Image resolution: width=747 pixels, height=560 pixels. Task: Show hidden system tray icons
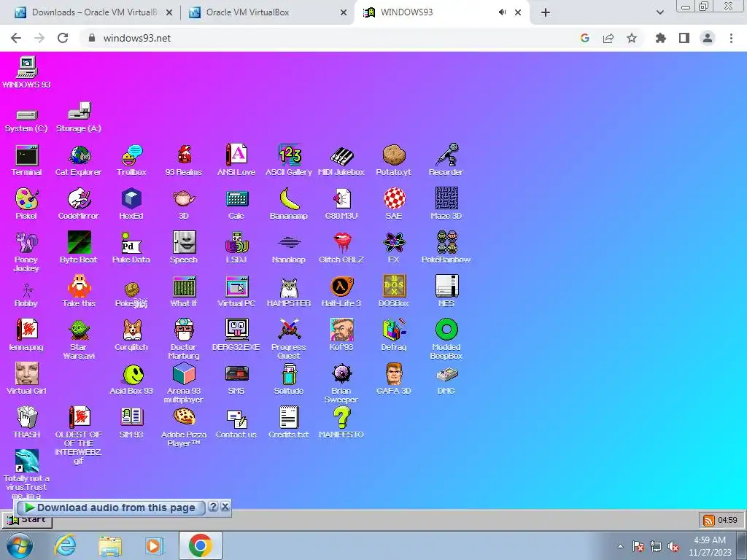(620, 546)
